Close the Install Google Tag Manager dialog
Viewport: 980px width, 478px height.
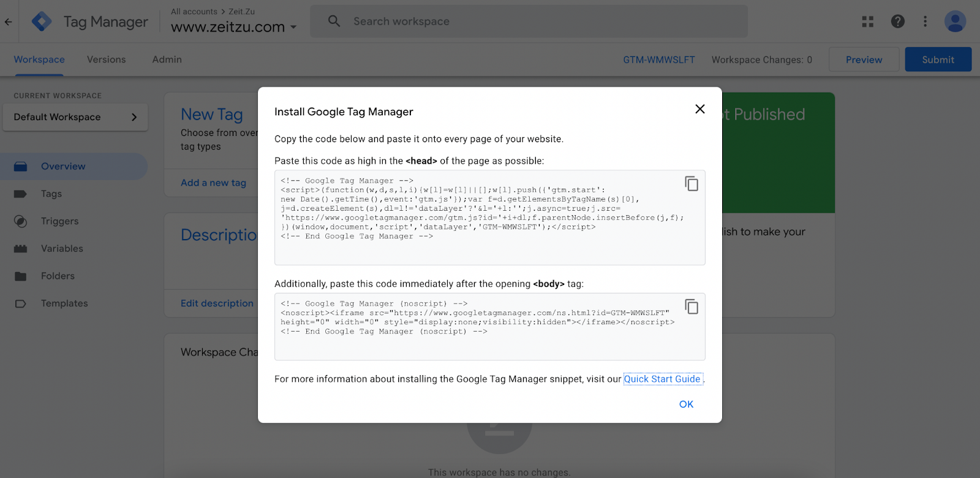coord(700,109)
